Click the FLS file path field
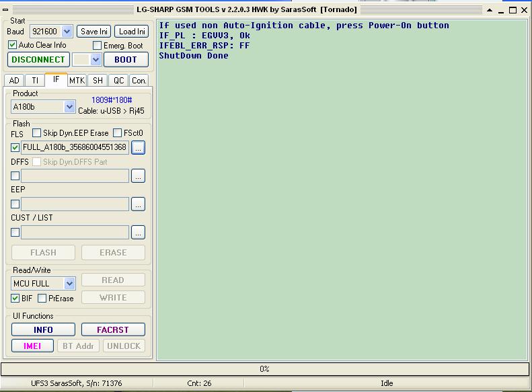532x392 pixels. click(x=75, y=147)
